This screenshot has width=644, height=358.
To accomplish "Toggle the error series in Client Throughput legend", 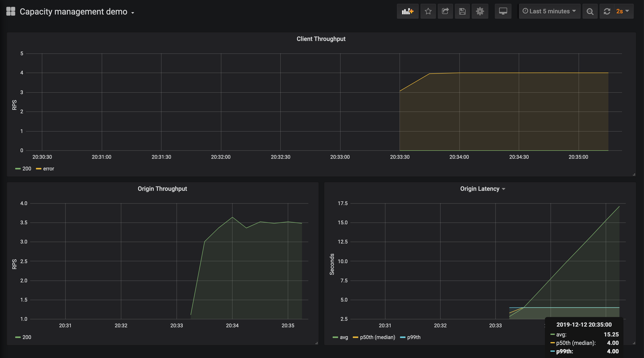I will click(x=48, y=169).
